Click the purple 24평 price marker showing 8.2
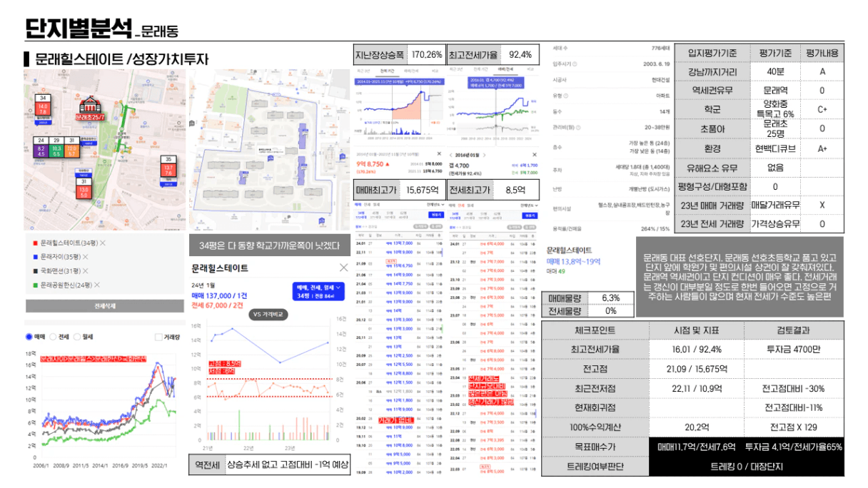The image size is (868, 488). (41, 148)
